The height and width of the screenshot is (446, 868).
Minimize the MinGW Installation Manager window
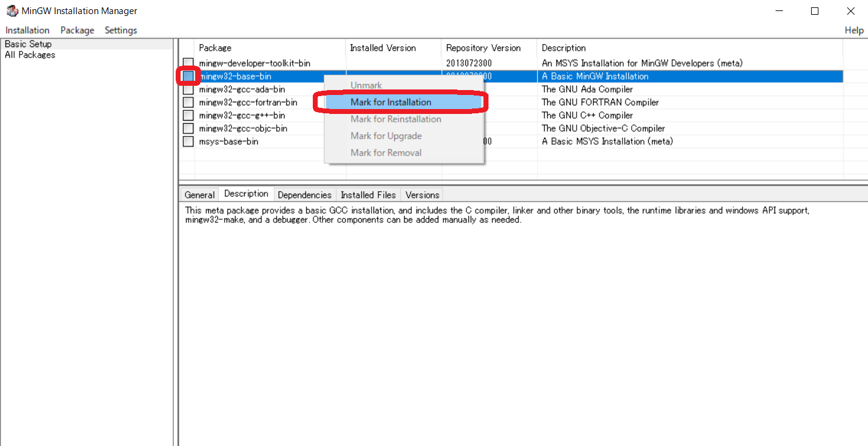[x=779, y=11]
